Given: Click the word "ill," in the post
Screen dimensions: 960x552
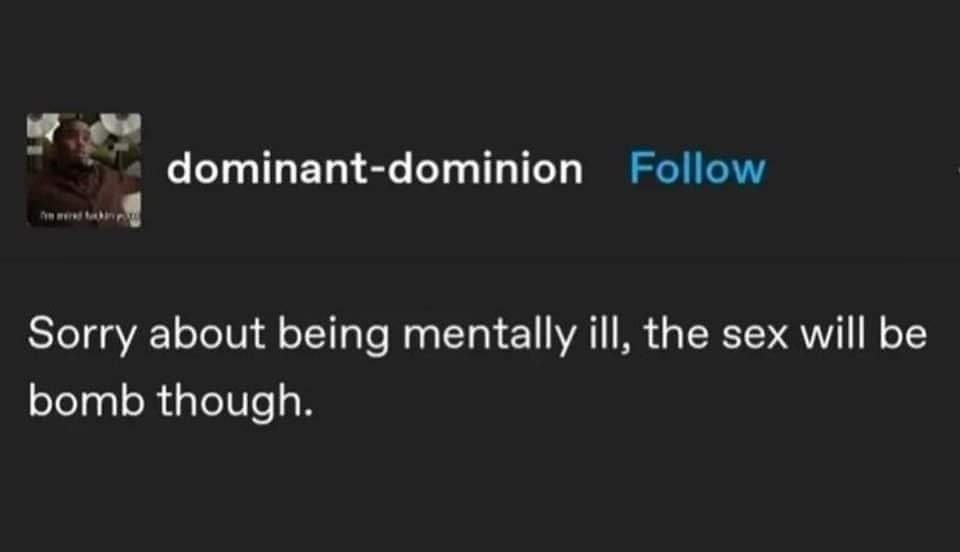Looking at the screenshot, I should (x=609, y=334).
